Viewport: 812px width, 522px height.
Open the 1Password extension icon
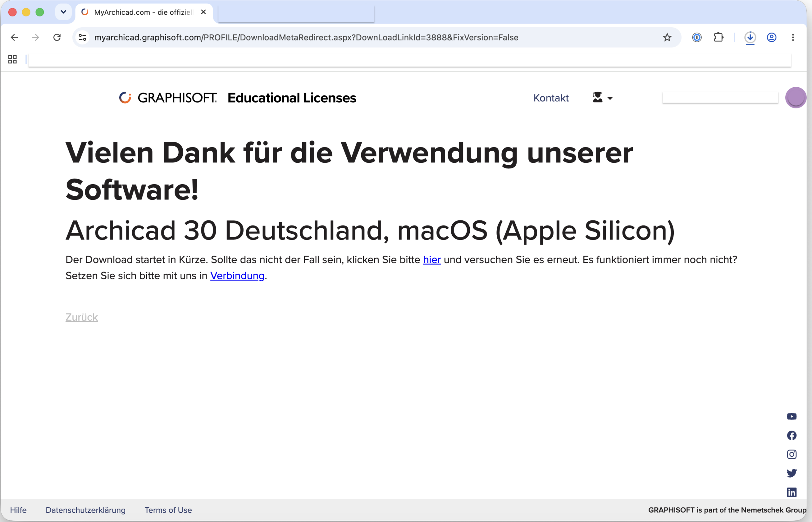click(x=697, y=37)
